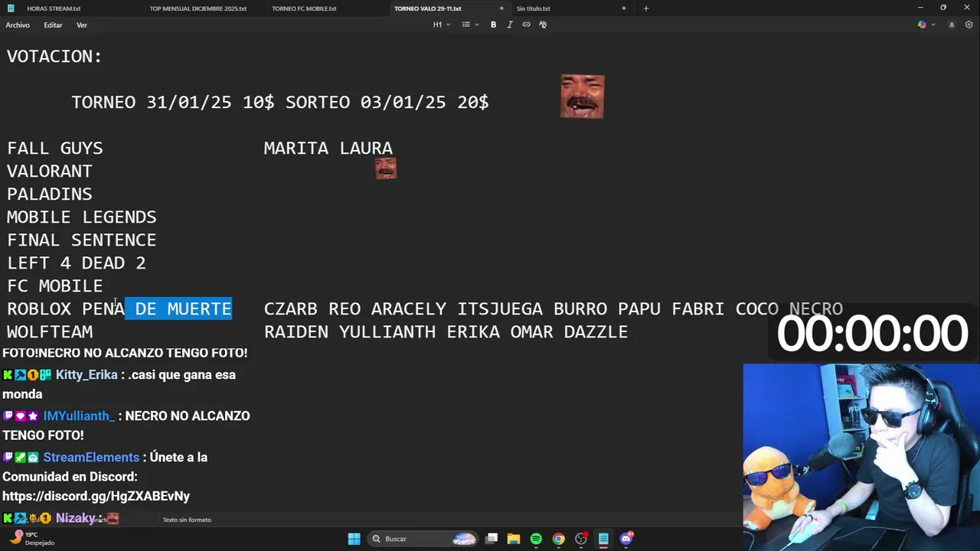Click the PALADINS line
The width and height of the screenshot is (980, 551).
click(50, 194)
